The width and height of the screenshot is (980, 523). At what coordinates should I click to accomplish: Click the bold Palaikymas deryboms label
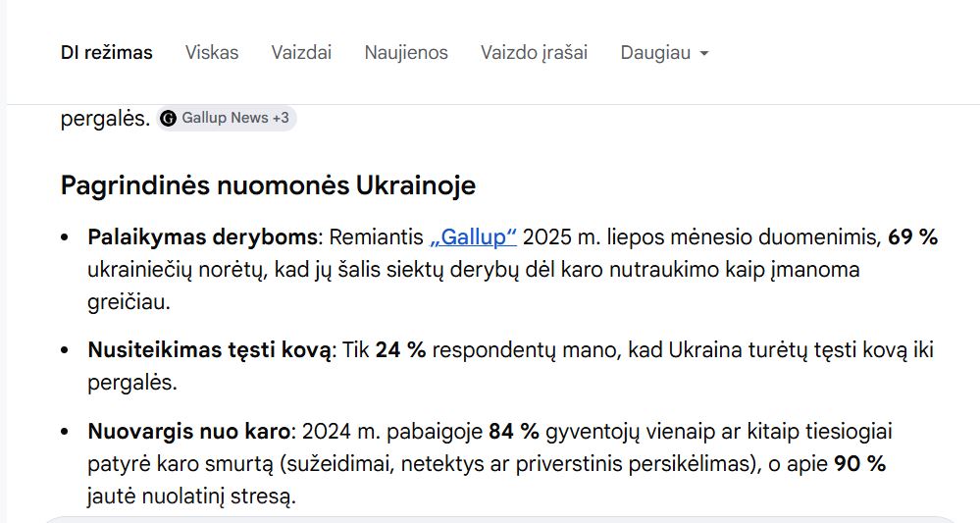tap(203, 237)
